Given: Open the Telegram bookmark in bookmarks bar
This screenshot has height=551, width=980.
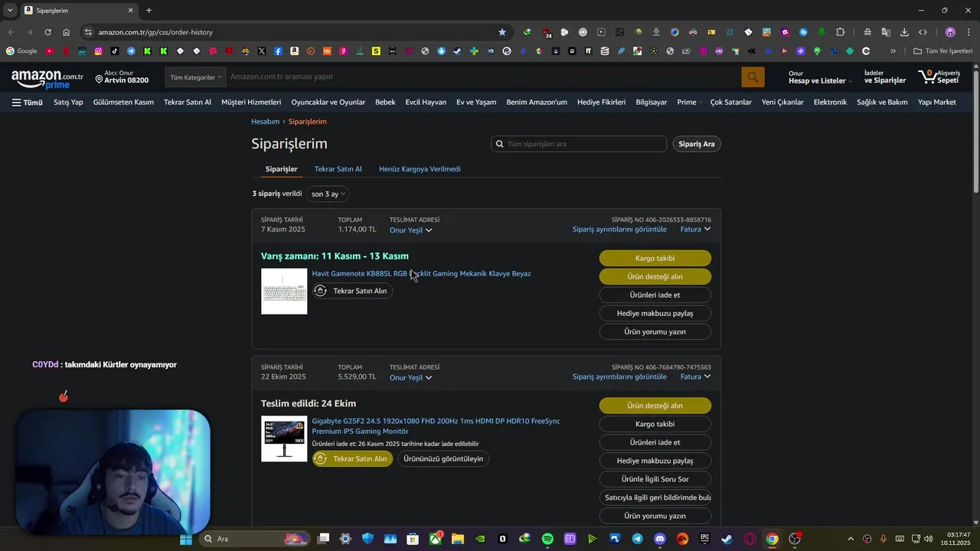Looking at the screenshot, I should coord(131,51).
